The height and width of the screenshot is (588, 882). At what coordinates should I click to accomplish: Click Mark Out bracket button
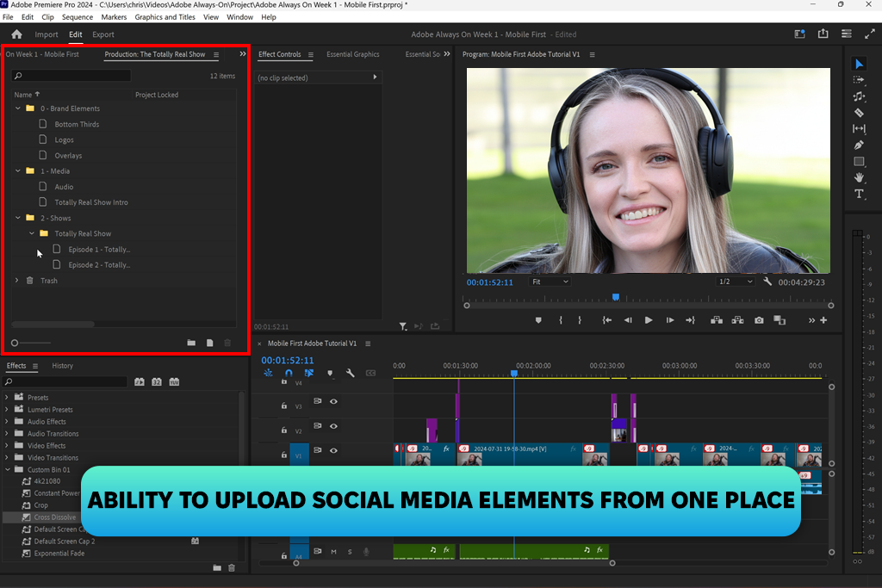[x=580, y=320]
